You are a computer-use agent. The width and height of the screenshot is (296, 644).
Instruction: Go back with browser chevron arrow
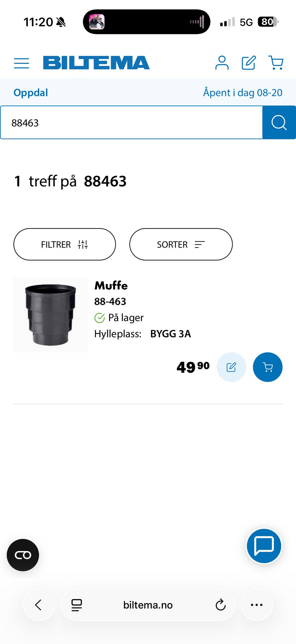click(39, 605)
